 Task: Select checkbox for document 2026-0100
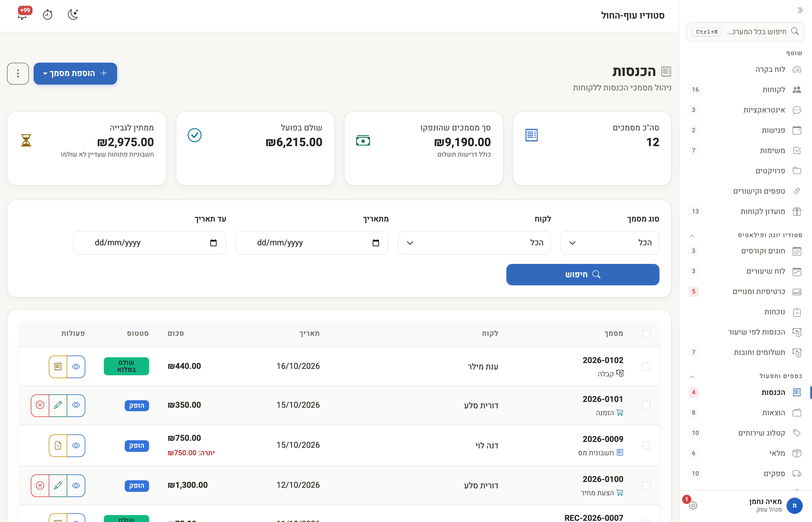[x=646, y=485]
